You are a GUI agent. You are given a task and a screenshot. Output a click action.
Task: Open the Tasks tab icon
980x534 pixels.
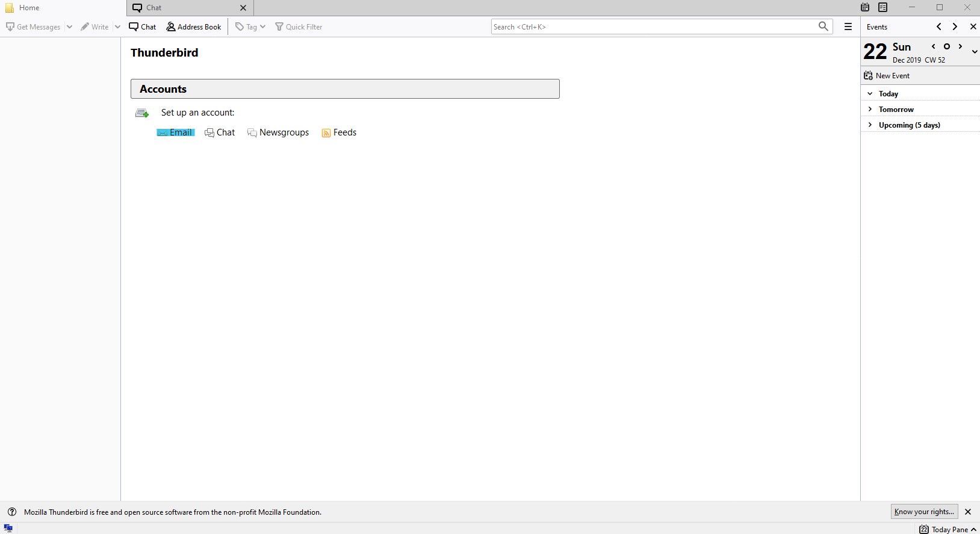point(883,7)
